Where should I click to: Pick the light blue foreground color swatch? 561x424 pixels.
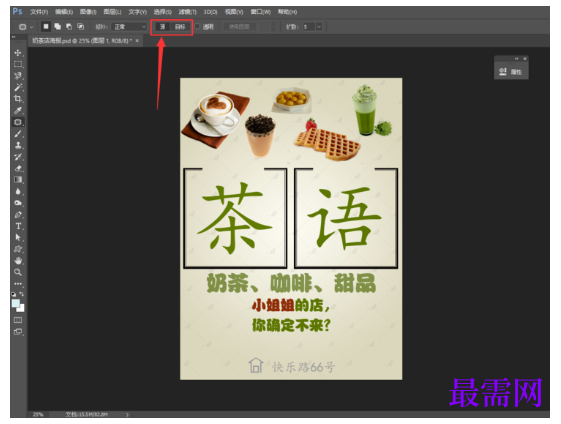tap(15, 303)
